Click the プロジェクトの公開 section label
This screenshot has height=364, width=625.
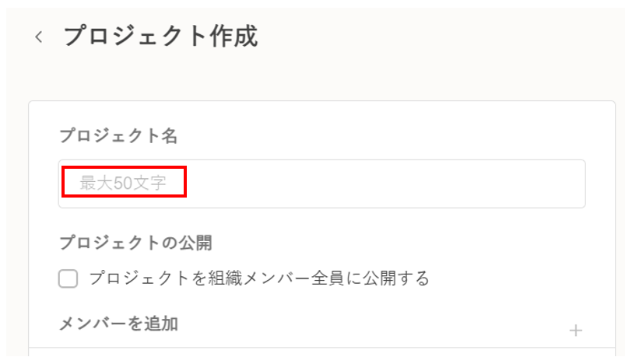[135, 243]
